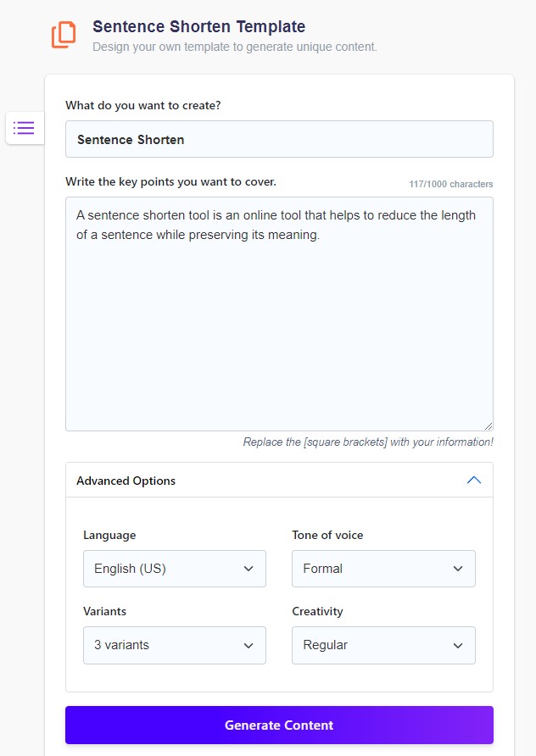
Task: Open the Creativity dropdown set to Regular
Action: (x=383, y=645)
